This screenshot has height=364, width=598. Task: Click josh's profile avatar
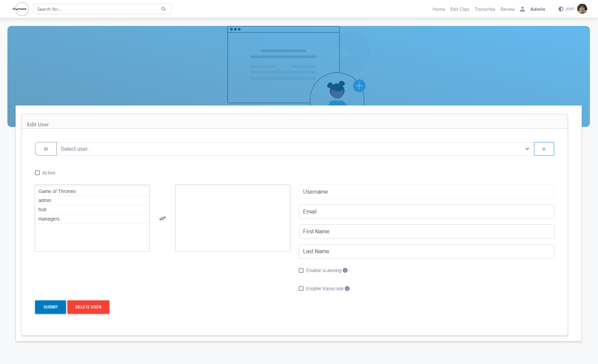point(582,9)
